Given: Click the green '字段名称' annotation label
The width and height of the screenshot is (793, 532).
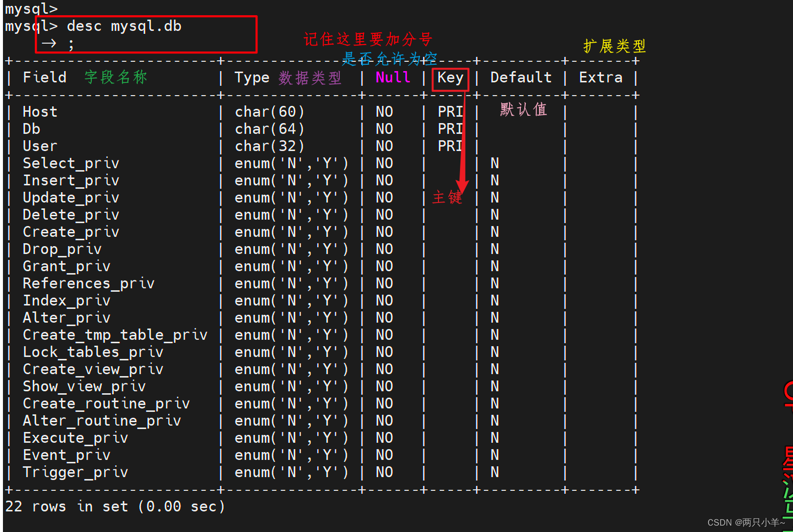Looking at the screenshot, I should click(116, 77).
